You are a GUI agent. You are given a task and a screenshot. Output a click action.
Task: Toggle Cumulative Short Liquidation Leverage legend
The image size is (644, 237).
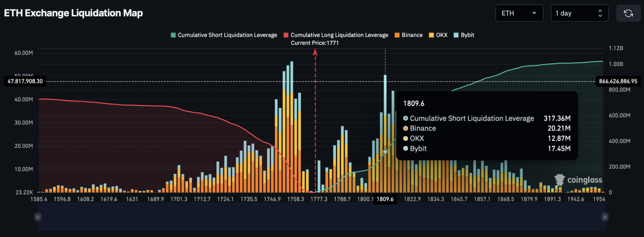point(224,35)
